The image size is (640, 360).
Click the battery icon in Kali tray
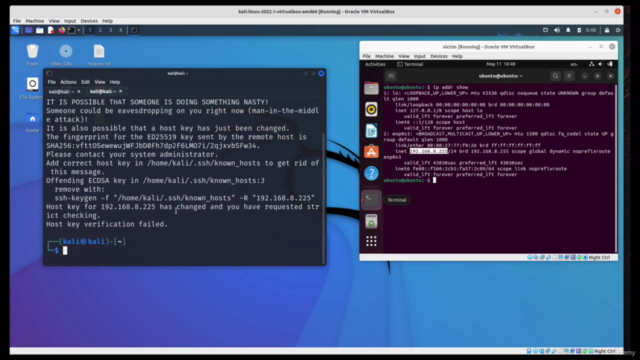tap(579, 30)
